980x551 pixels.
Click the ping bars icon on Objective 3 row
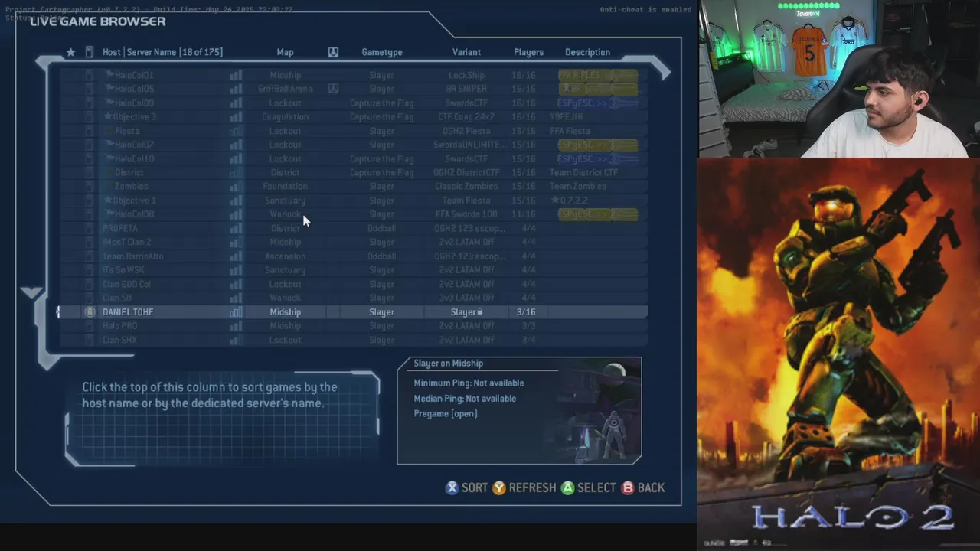[236, 117]
